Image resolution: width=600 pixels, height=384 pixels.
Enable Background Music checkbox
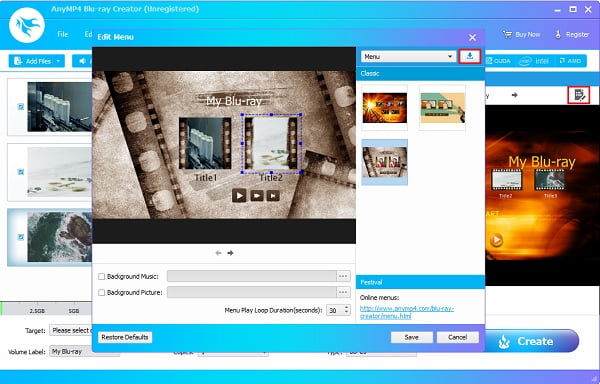tap(101, 276)
